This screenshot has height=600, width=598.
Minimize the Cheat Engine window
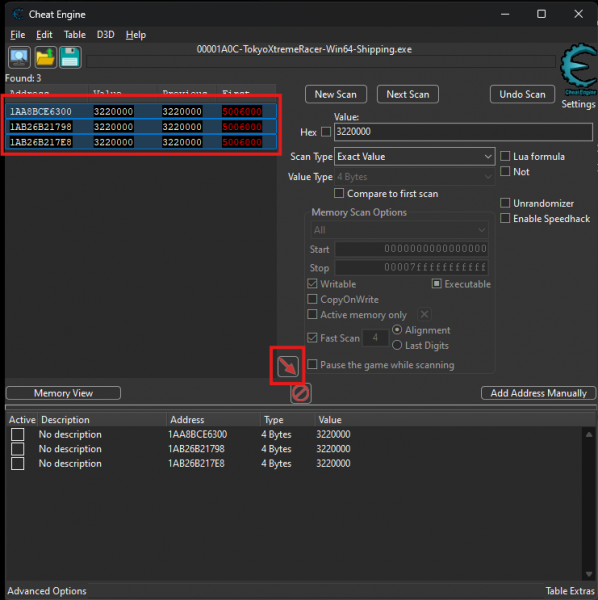coord(505,14)
